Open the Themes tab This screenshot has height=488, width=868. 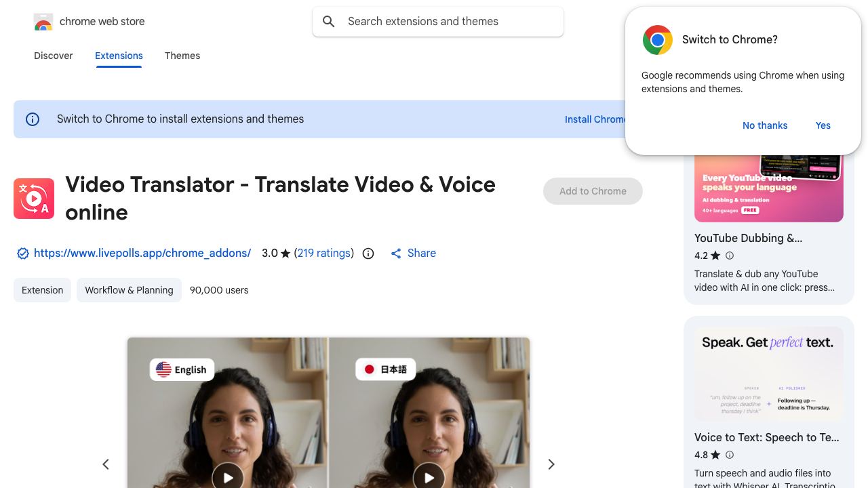pyautogui.click(x=182, y=56)
